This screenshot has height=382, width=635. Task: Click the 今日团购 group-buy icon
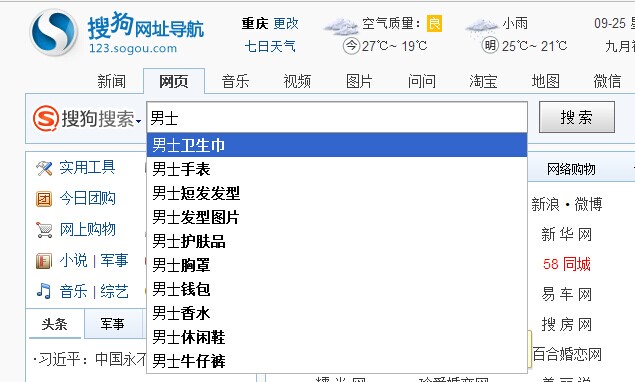point(44,199)
